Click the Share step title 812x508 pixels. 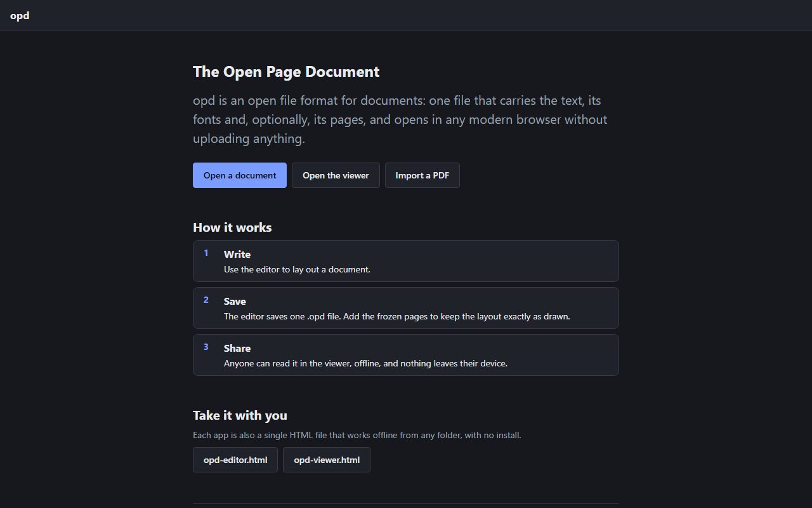(237, 348)
